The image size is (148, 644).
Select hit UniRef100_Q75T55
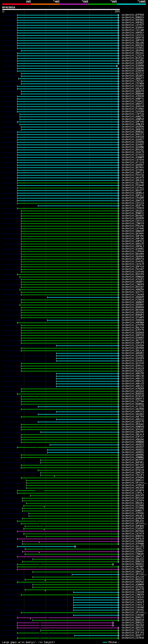133,325
